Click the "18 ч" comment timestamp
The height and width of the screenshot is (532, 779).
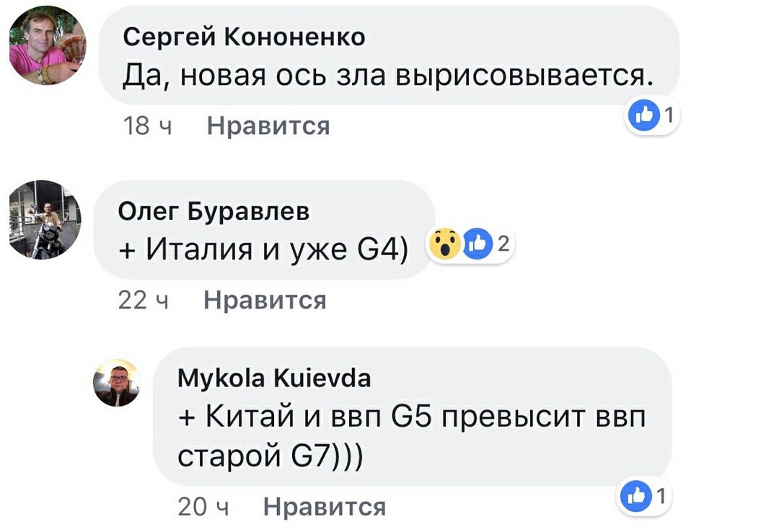pos(147,127)
